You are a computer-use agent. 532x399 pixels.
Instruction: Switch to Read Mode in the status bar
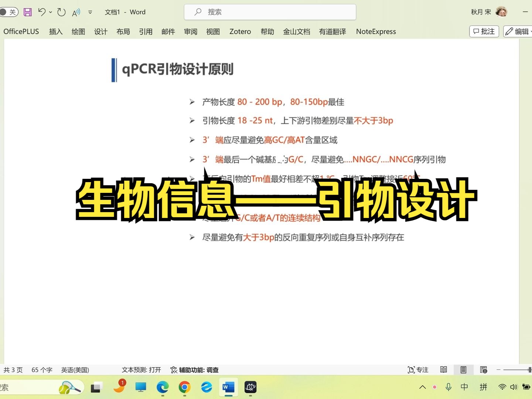[443, 369]
